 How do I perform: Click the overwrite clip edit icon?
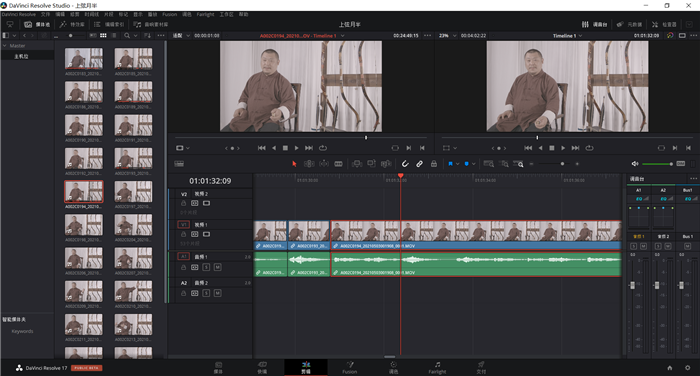coord(371,164)
